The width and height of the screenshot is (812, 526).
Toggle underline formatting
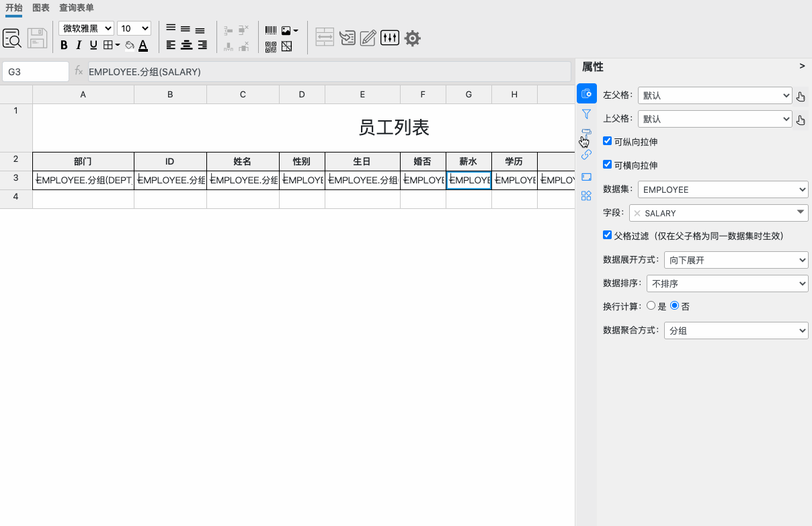click(93, 46)
